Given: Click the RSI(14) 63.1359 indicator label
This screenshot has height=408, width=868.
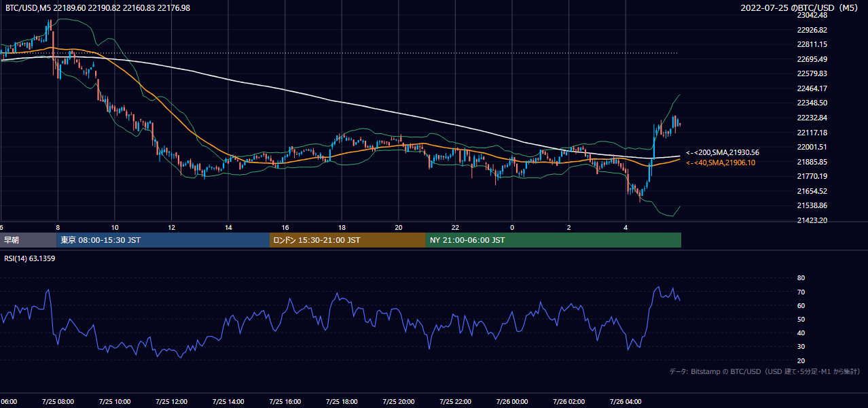Looking at the screenshot, I should point(30,258).
